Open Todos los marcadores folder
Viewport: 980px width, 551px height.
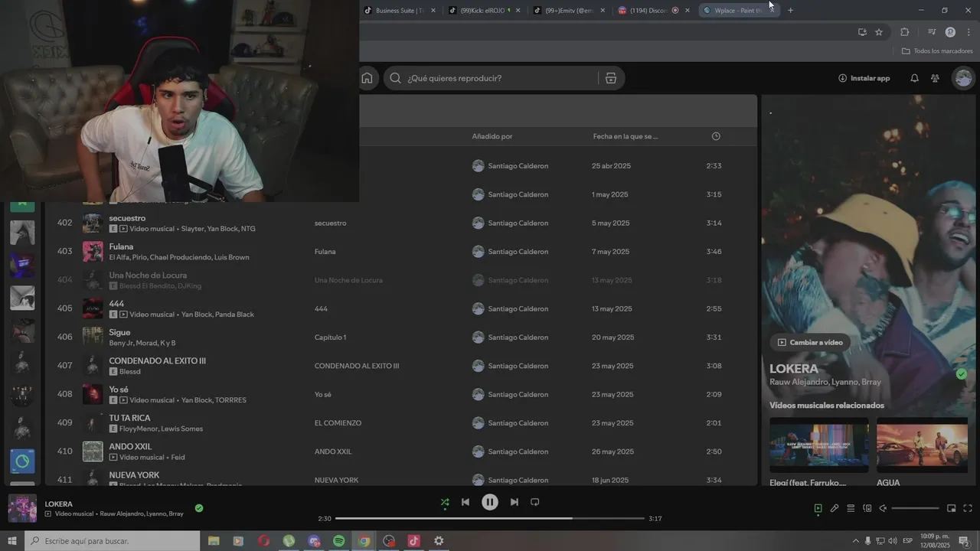tap(937, 51)
